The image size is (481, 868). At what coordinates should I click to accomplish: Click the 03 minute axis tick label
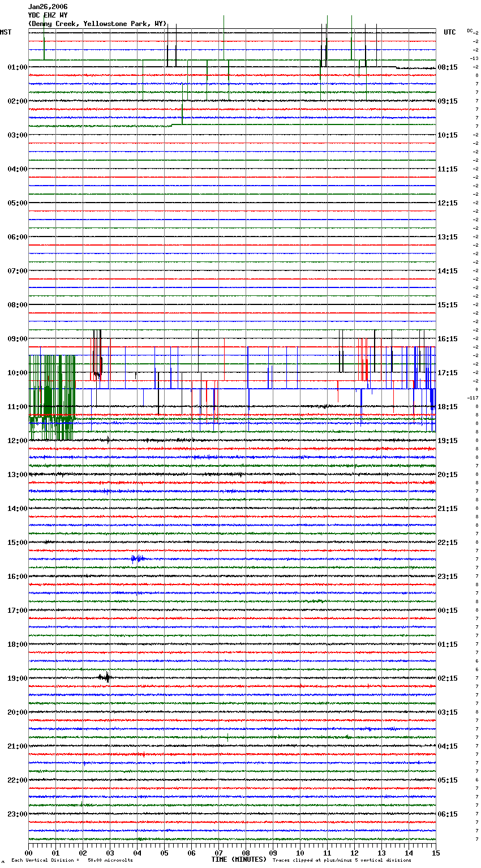point(110,853)
